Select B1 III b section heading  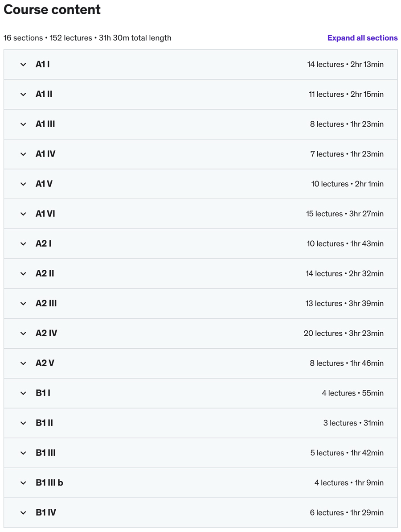49,483
